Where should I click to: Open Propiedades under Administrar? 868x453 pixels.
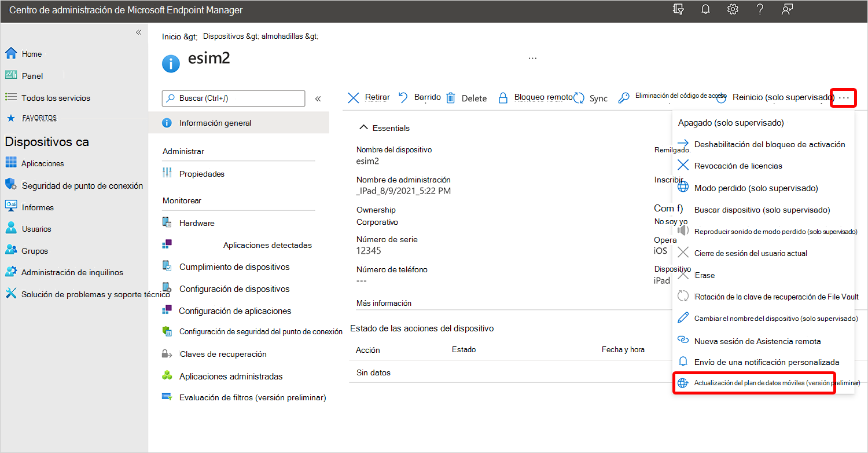click(x=201, y=174)
